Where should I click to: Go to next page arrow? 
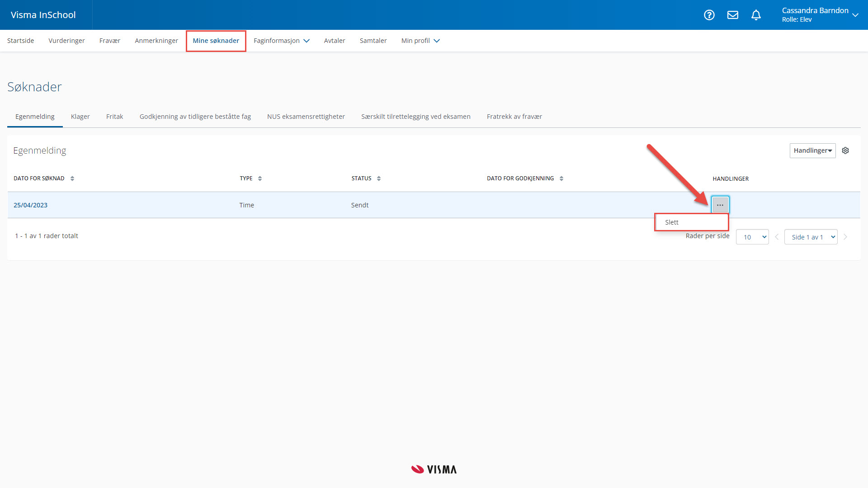tap(845, 237)
